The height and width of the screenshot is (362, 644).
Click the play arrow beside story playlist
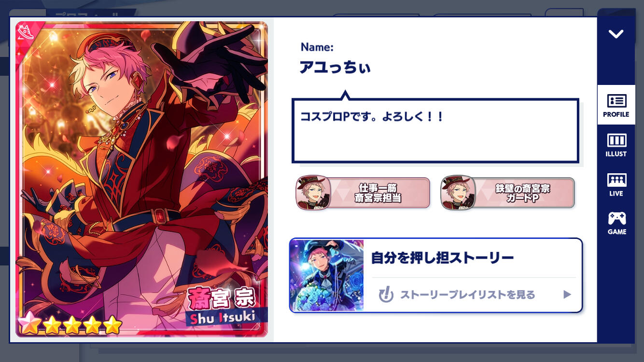pos(567,294)
